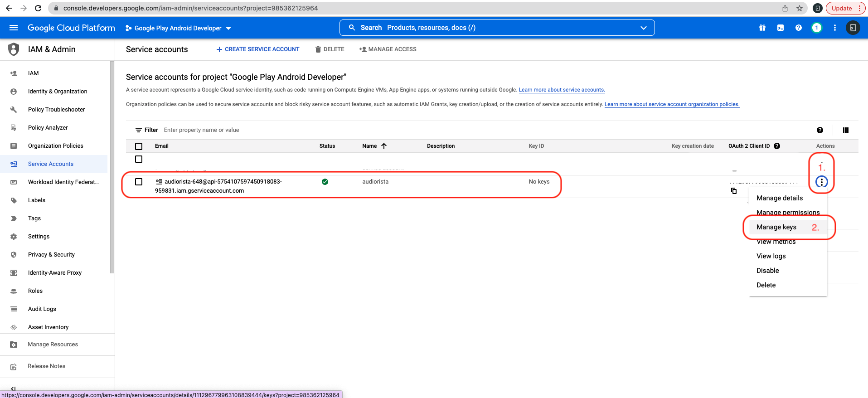Click the Google Cloud Platform logo text
Viewport: 868px width, 398px height.
(x=71, y=28)
